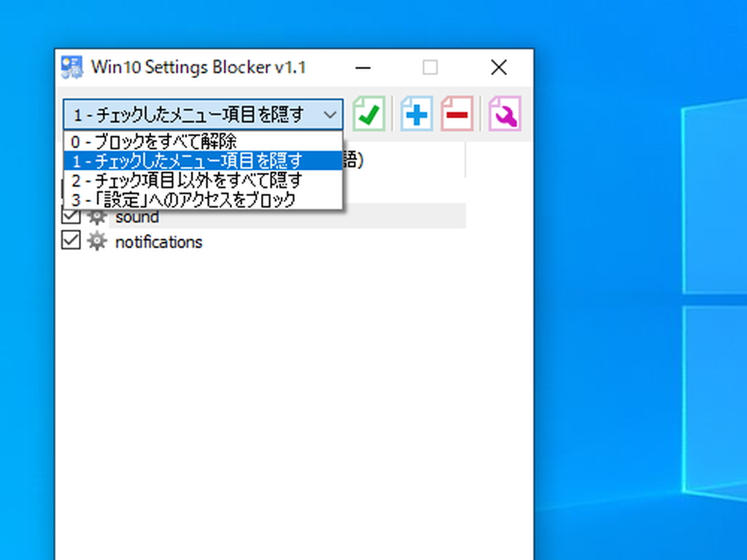The width and height of the screenshot is (747, 560).
Task: Click the blue plus Add item icon
Action: coord(417,114)
